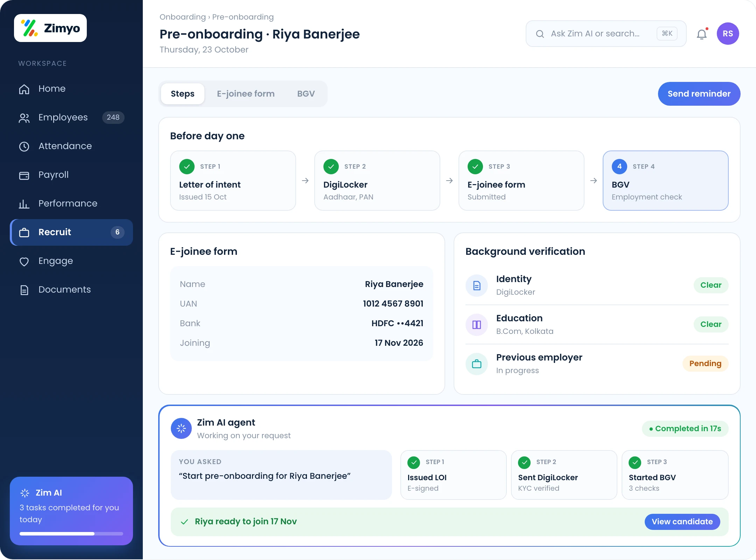Image resolution: width=756 pixels, height=560 pixels.
Task: Click the step 4 BGV number badge
Action: 619,167
